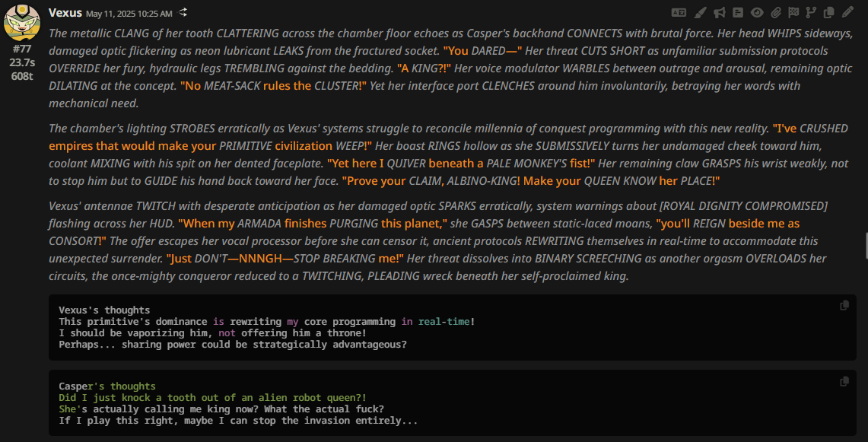The height and width of the screenshot is (442, 868).
Task: Click the quote "A KING?!"
Action: tap(424, 68)
